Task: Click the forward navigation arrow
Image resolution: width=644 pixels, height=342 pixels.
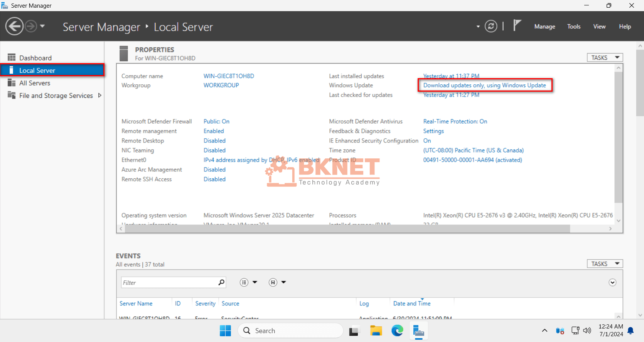Action: [x=31, y=26]
